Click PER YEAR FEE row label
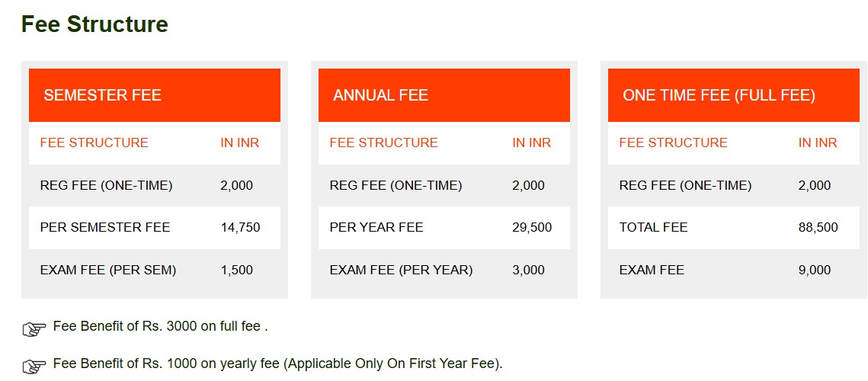868x381 pixels. point(376,227)
